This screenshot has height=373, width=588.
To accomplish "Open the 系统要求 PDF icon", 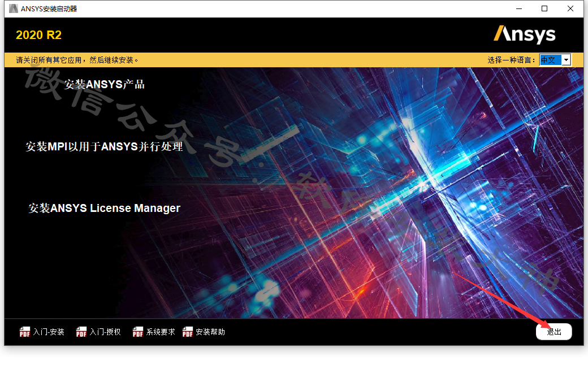I will pyautogui.click(x=138, y=332).
